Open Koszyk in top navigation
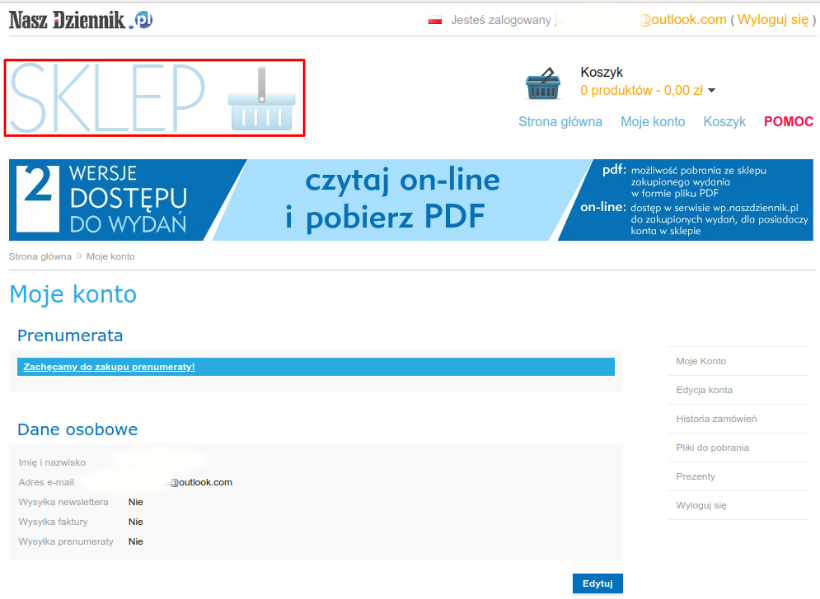This screenshot has height=599, width=820. pos(724,121)
